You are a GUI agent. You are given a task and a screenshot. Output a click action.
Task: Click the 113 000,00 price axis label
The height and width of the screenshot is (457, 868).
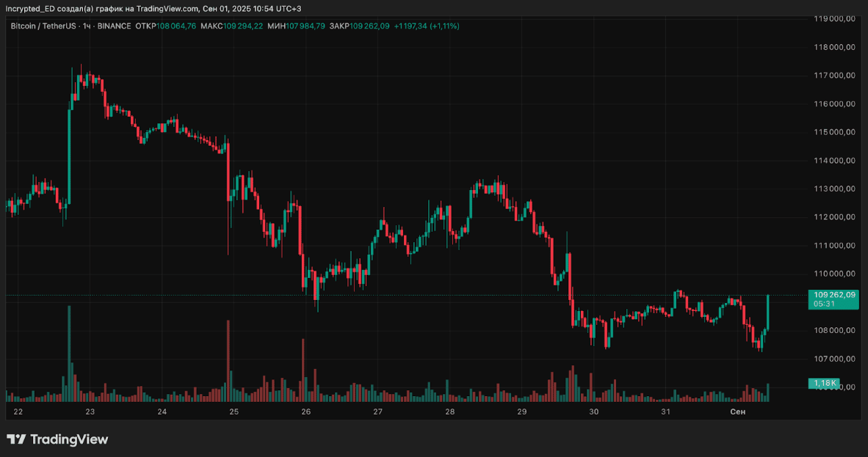[834, 189]
